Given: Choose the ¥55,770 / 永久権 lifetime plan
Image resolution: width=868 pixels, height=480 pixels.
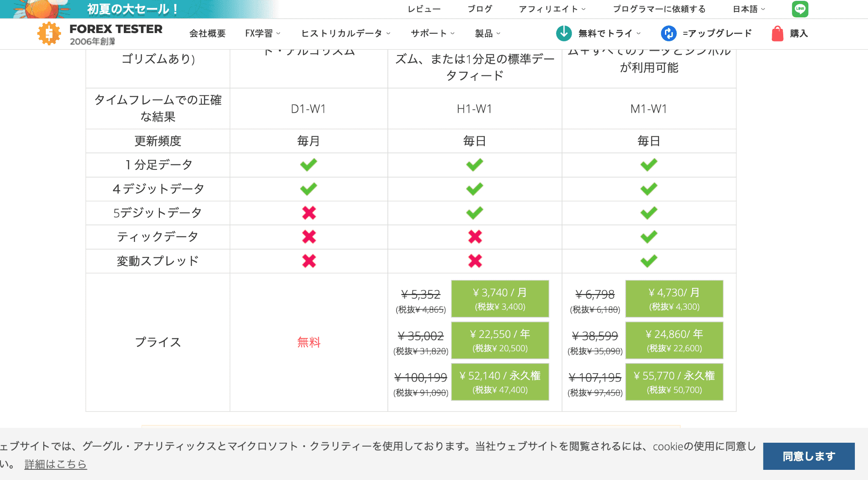Looking at the screenshot, I should click(674, 382).
